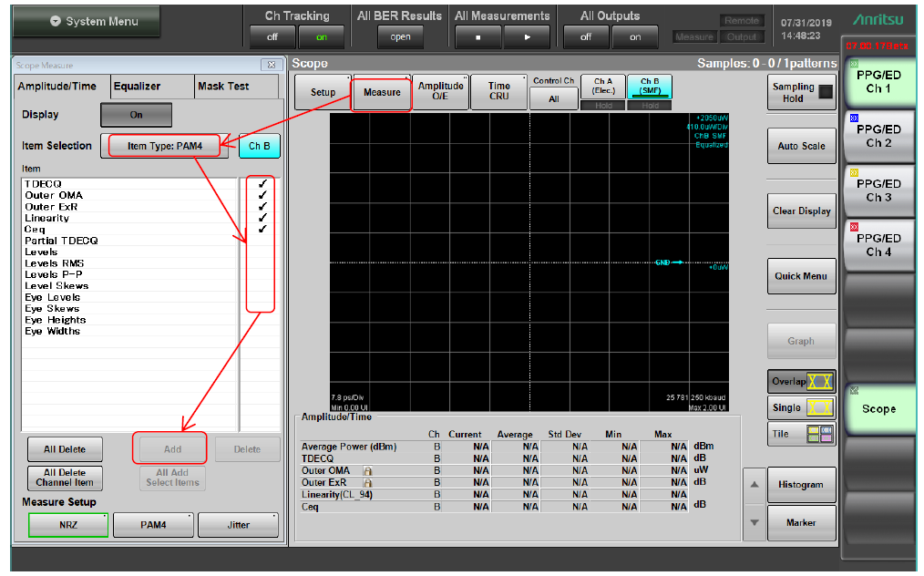Viewport: 924px width, 576px height.
Task: Click the Clear Display button
Action: pos(801,211)
